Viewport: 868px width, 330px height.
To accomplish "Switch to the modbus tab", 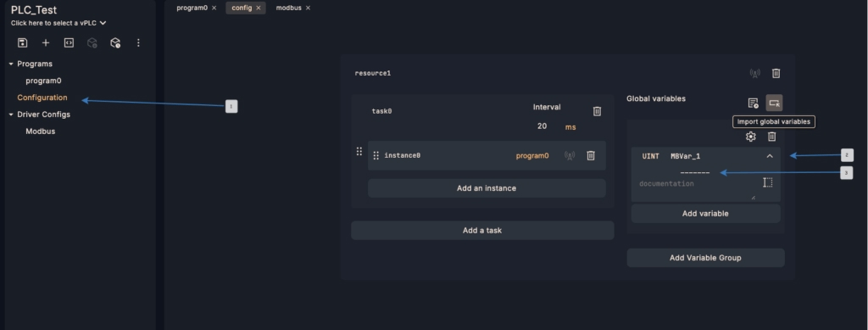I will pos(288,8).
